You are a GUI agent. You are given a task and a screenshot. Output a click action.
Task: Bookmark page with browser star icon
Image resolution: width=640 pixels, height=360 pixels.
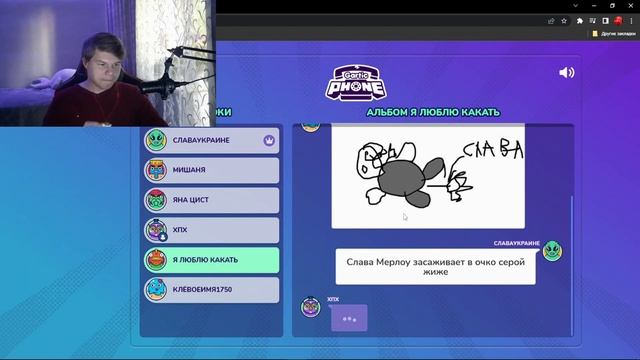coord(564,21)
